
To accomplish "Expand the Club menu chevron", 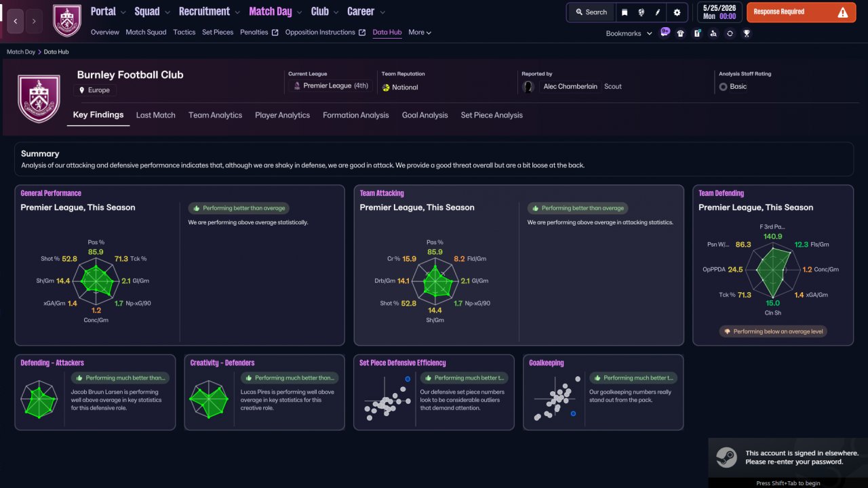I will 335,12.
